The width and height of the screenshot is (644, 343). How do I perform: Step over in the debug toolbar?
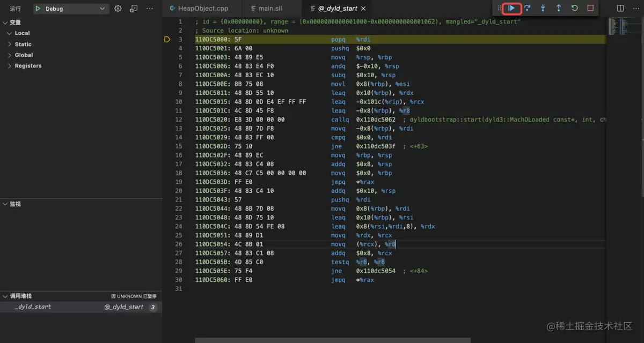point(528,8)
